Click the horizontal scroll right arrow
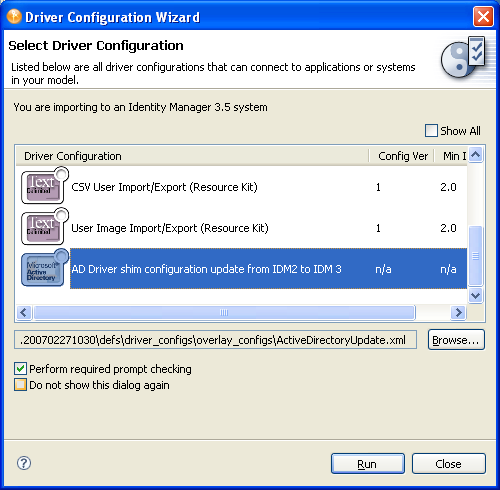This screenshot has width=500, height=490. (458, 313)
